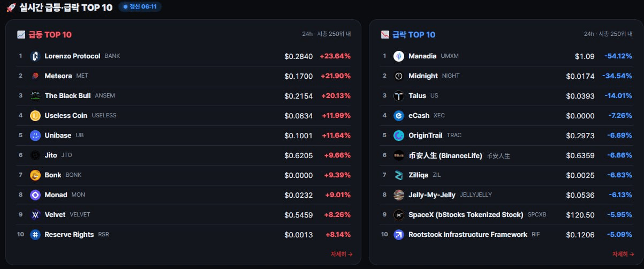Click the Lorenzo Protocol coin icon

tap(35, 56)
